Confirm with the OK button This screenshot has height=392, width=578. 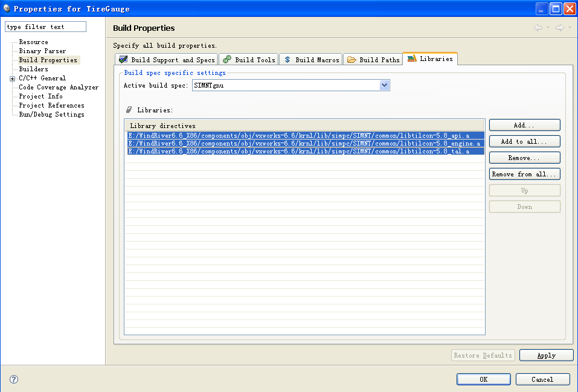(484, 379)
